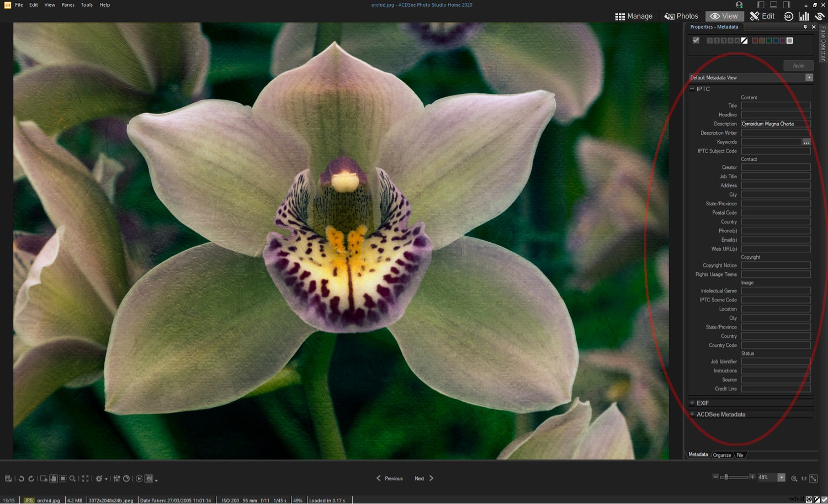Image resolution: width=828 pixels, height=504 pixels.
Task: Click the gear settings icon above the filmstrip area
Action: pyautogui.click(x=99, y=479)
